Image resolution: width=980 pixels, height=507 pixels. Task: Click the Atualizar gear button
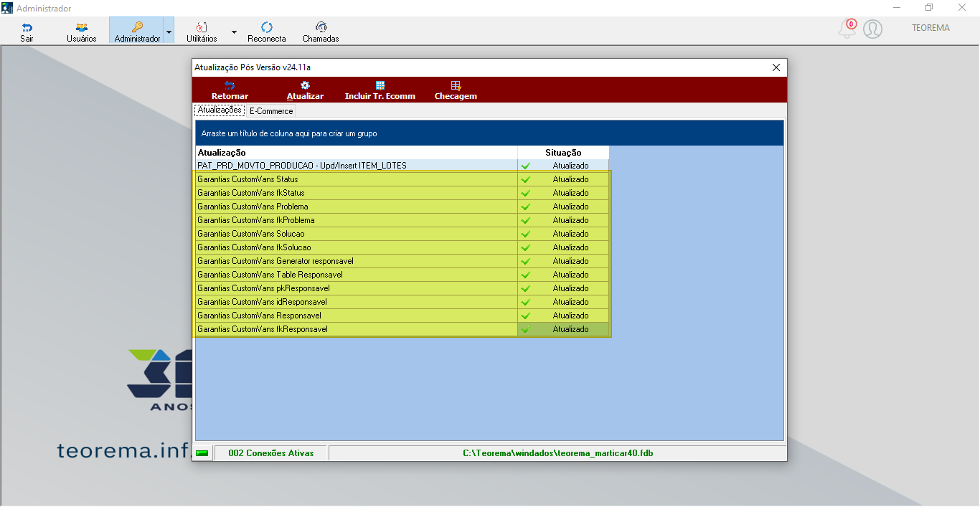click(x=305, y=90)
